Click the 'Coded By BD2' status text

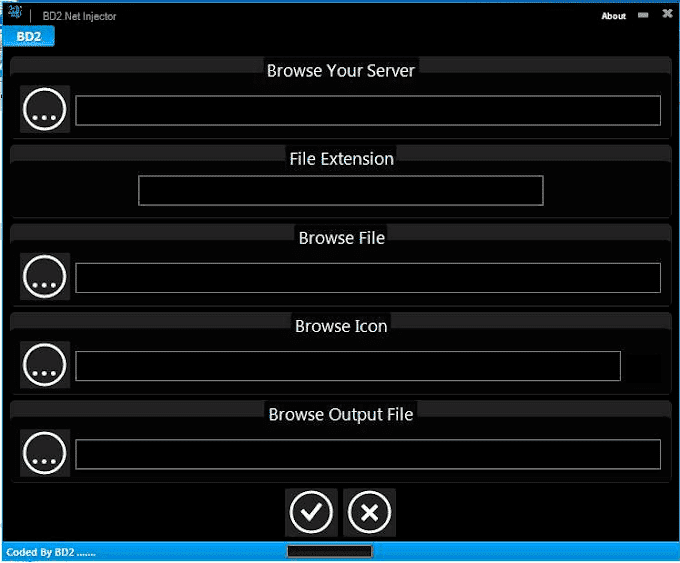pos(51,552)
